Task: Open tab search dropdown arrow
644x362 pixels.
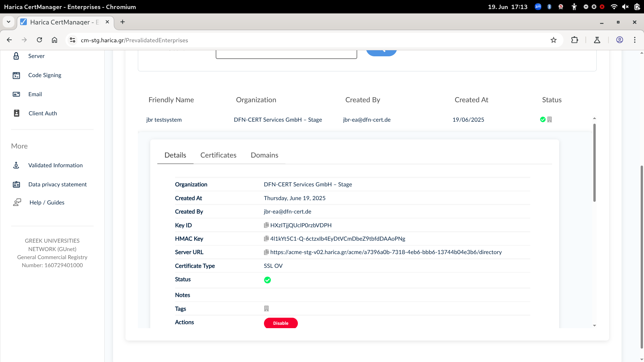Action: point(8,22)
